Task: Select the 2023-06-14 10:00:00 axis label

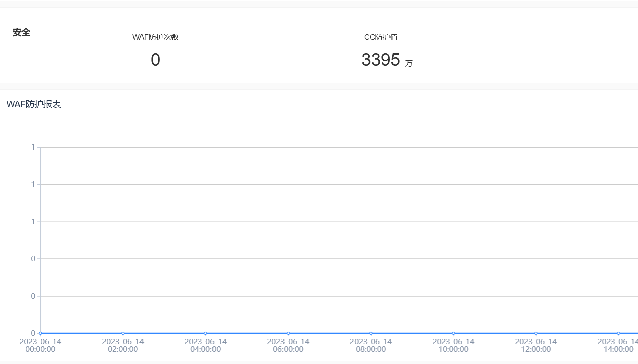Action: point(453,345)
